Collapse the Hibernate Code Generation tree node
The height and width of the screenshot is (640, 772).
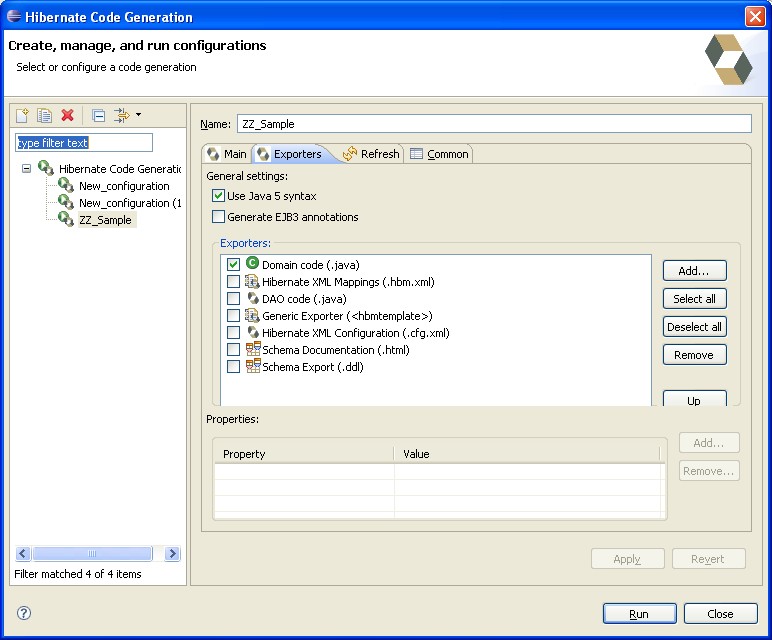coord(27,169)
